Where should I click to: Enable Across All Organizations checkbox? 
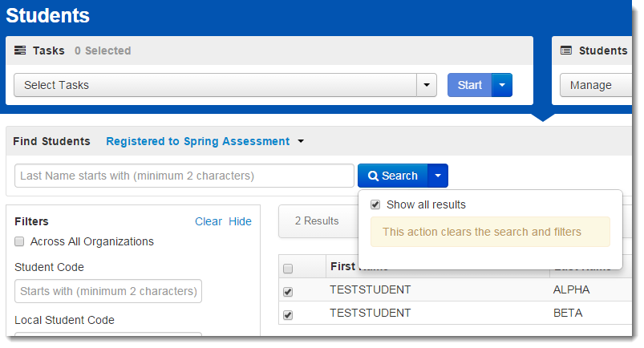pos(19,241)
